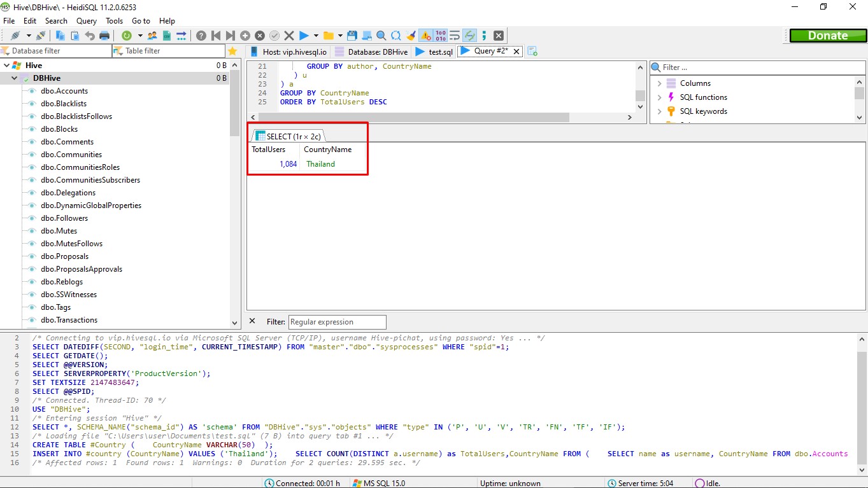Click the Print toolbar icon

click(104, 36)
